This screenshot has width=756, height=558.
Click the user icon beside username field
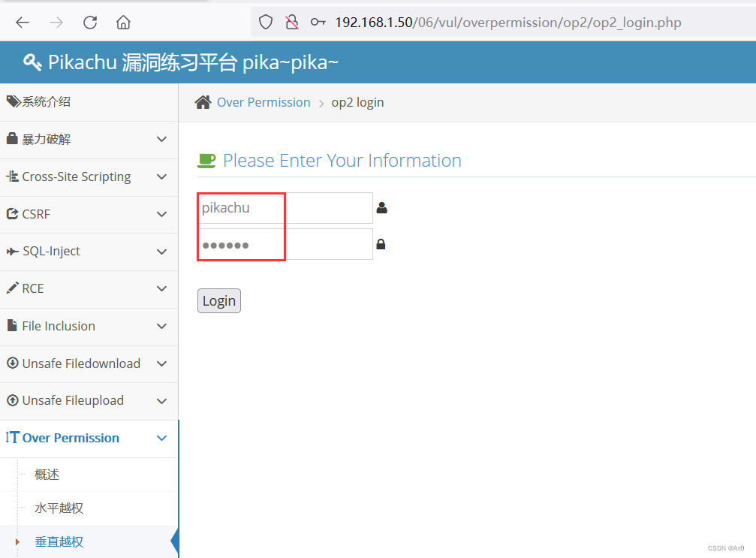click(382, 208)
